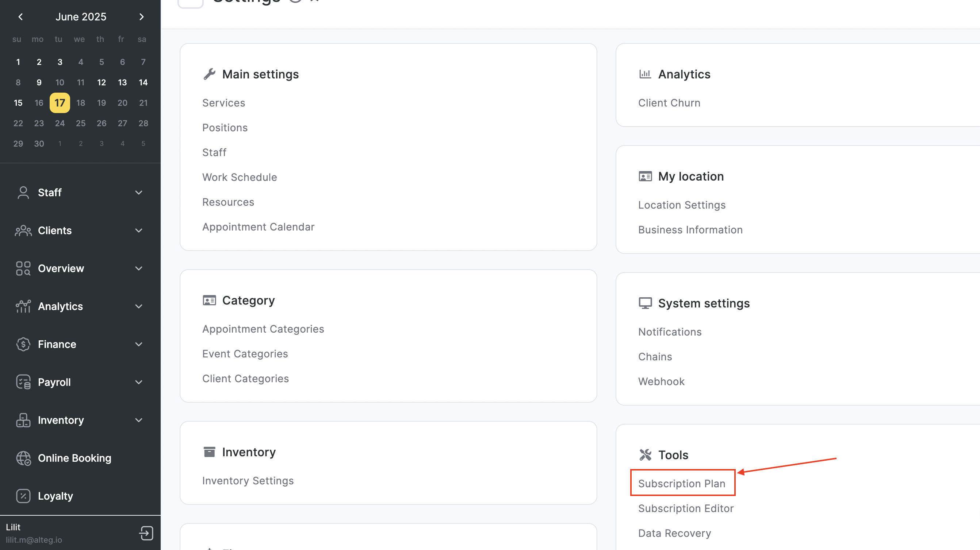Click the Payroll sidebar icon
The width and height of the screenshot is (980, 550).
[23, 381]
